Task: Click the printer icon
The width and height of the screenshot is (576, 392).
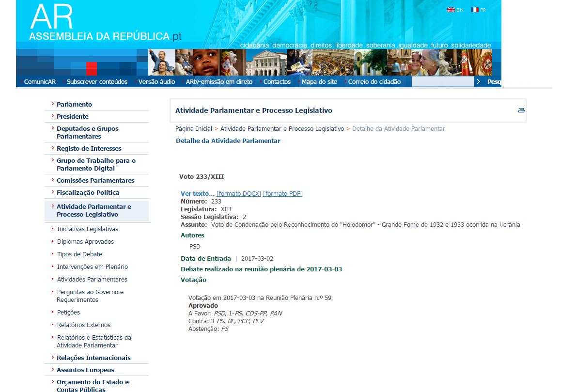Action: click(521, 110)
